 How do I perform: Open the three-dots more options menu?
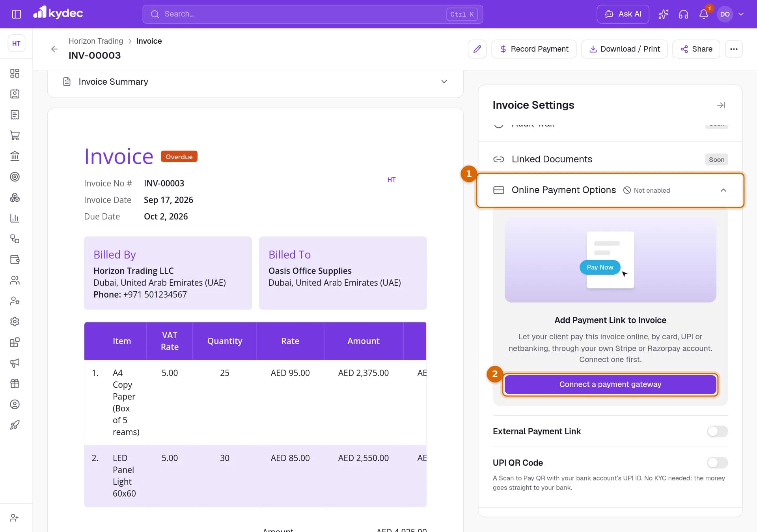point(733,49)
